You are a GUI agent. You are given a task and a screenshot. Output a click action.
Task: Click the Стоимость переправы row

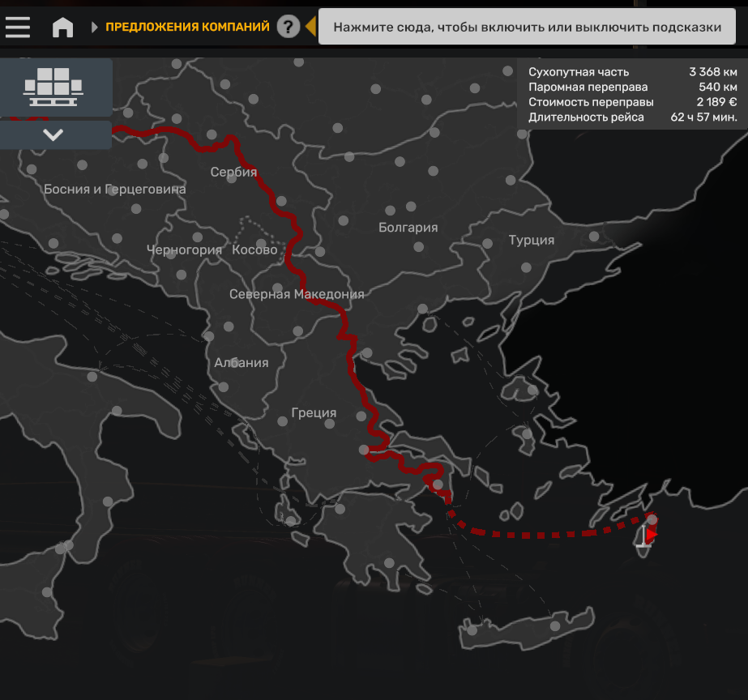[x=632, y=102]
